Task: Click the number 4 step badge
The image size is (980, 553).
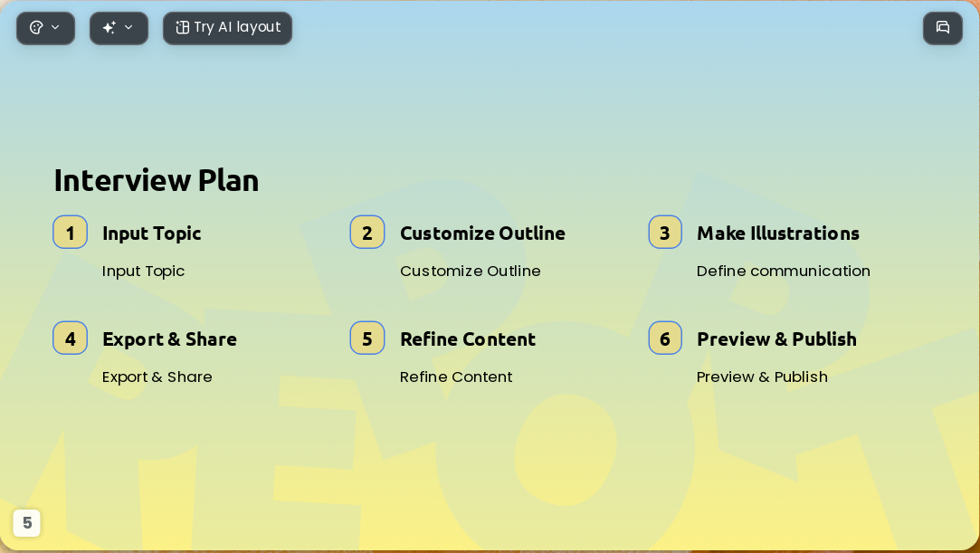Action: point(70,338)
